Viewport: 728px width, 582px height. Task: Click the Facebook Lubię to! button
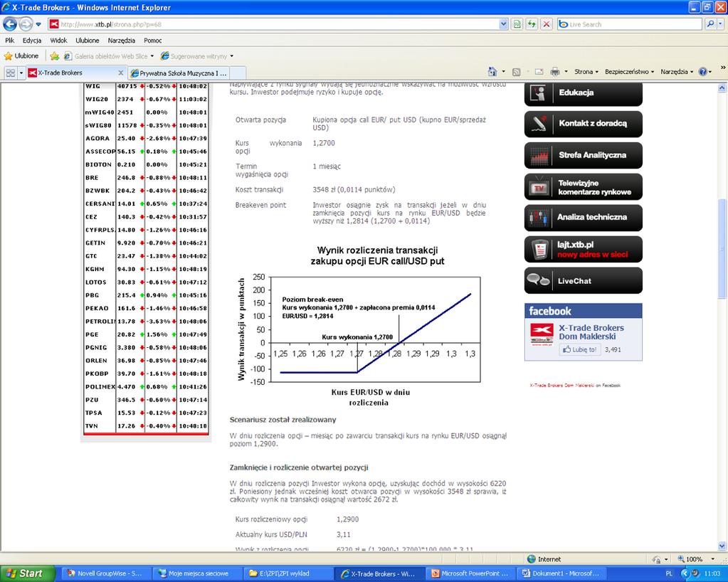(579, 349)
